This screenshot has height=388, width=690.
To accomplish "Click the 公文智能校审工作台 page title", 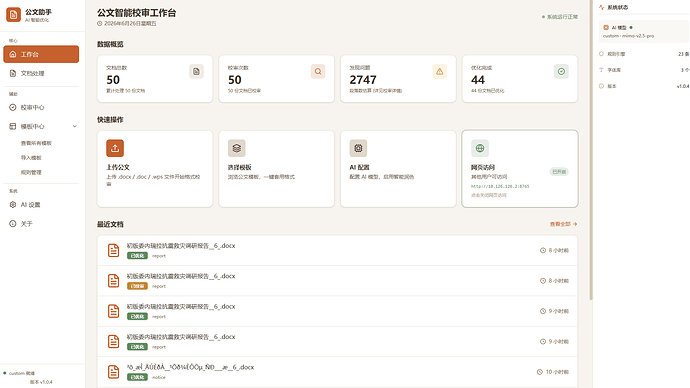I will tap(136, 13).
